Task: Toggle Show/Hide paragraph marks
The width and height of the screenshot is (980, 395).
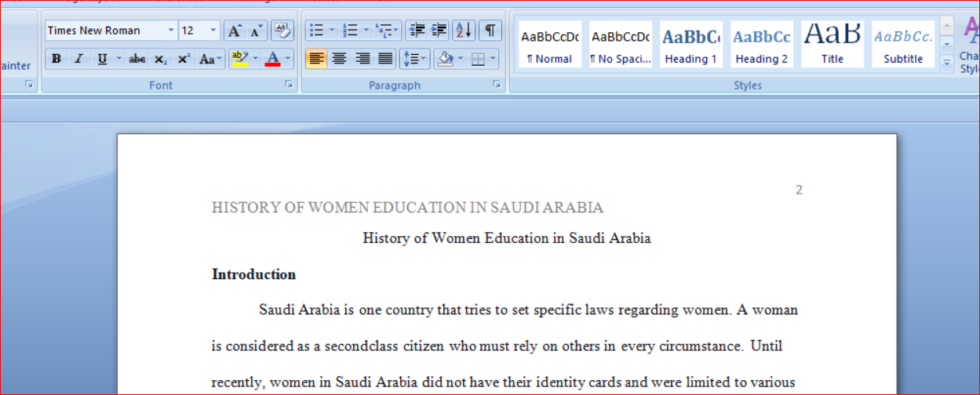Action: click(490, 31)
